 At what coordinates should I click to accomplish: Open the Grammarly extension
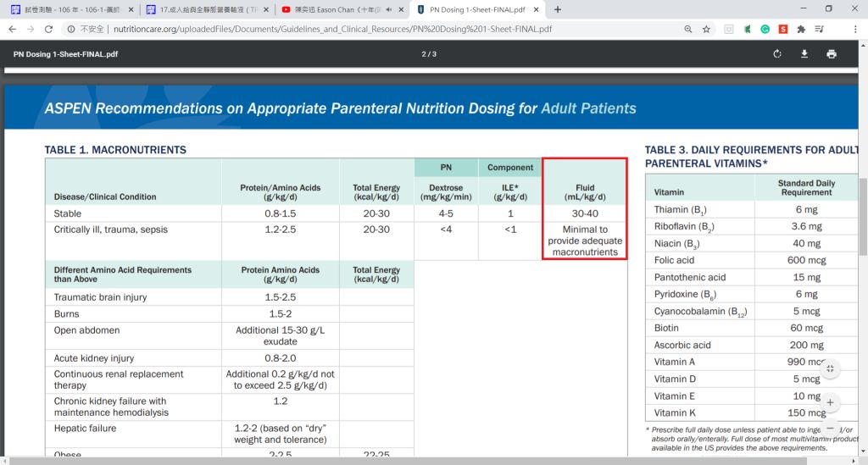coord(765,29)
